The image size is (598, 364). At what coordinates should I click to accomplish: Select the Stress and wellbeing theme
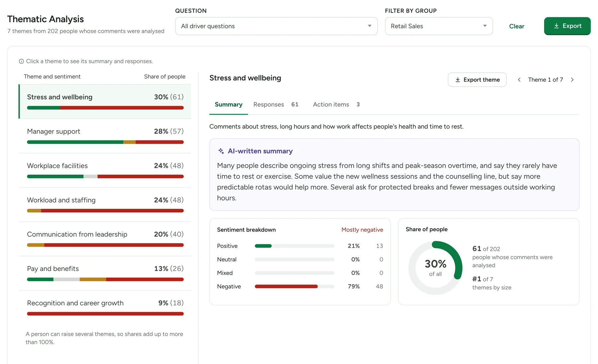(105, 102)
